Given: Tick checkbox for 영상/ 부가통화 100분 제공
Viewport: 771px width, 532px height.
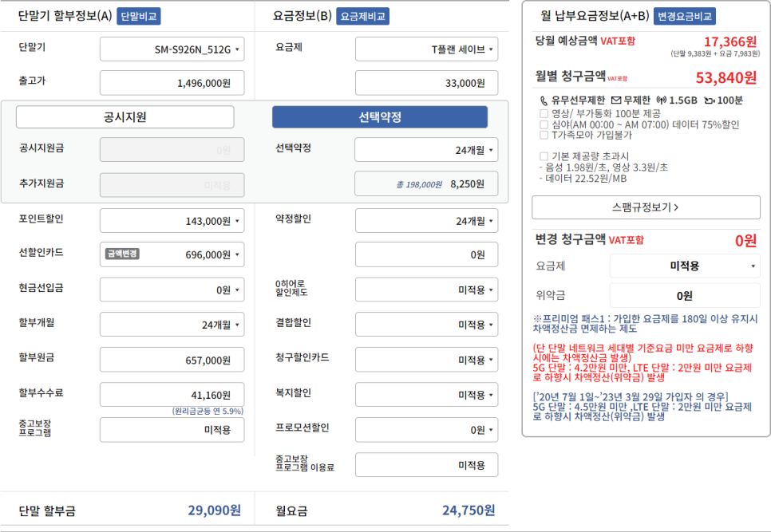Looking at the screenshot, I should 544,113.
